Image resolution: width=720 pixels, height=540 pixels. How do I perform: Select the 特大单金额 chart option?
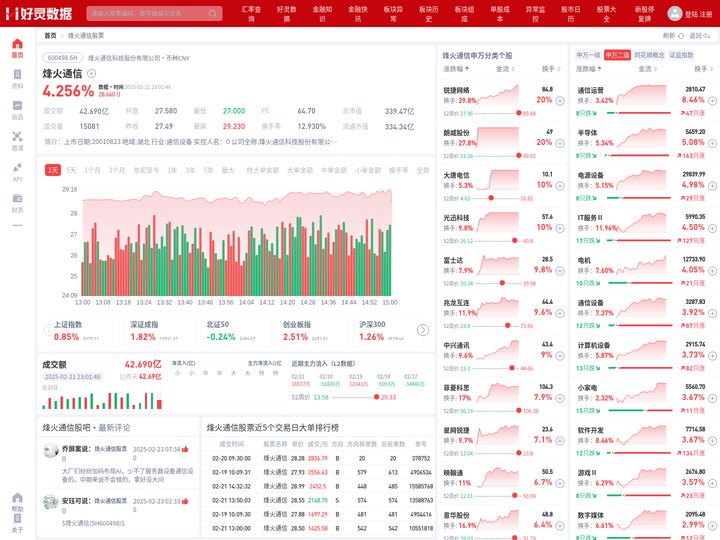tap(263, 170)
